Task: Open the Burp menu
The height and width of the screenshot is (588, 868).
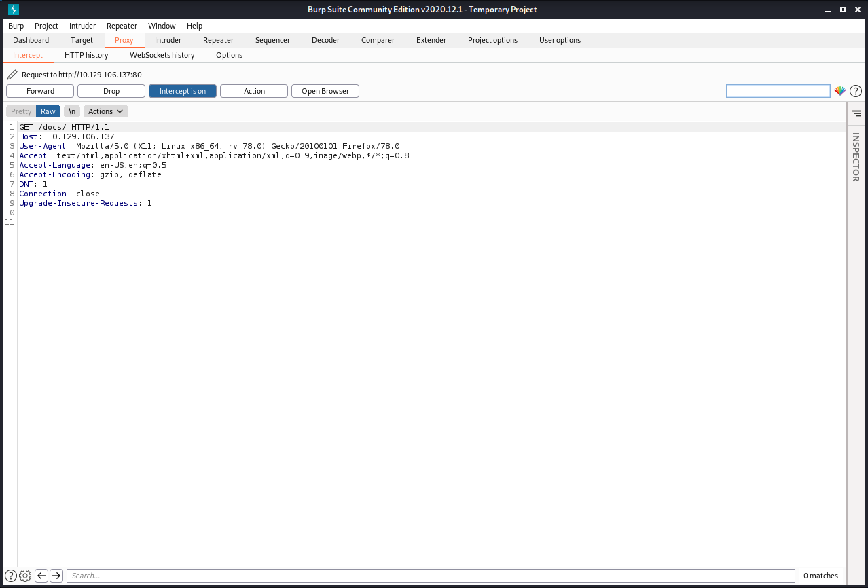Action: point(16,26)
